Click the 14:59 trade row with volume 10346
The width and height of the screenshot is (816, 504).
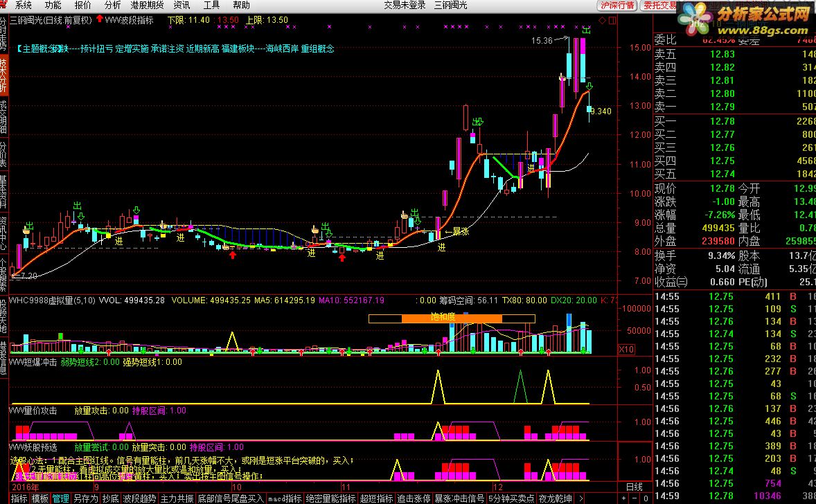tap(734, 496)
